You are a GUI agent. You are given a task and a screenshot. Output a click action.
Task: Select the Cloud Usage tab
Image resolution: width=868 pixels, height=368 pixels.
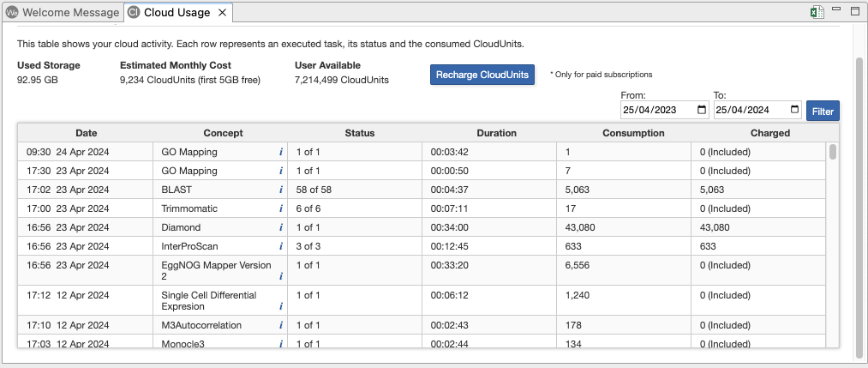(177, 13)
